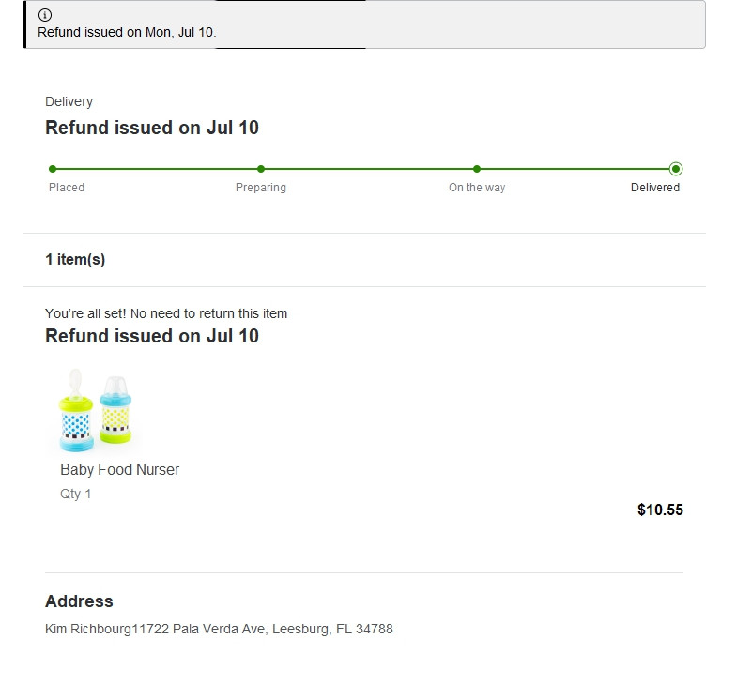Click the Preparing status label
This screenshot has height=700, width=751.
click(x=261, y=188)
